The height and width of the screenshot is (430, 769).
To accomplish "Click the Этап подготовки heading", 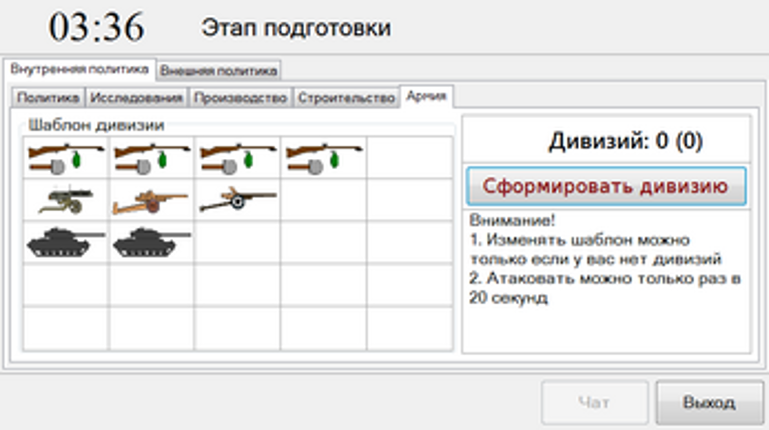I will coord(296,27).
